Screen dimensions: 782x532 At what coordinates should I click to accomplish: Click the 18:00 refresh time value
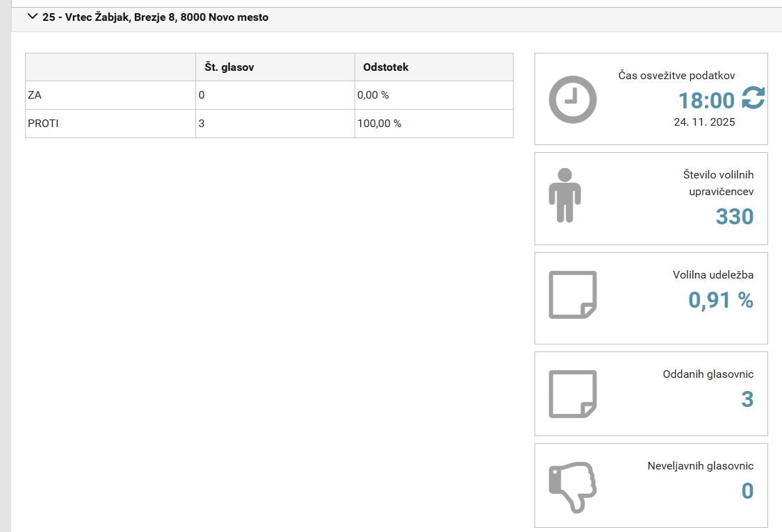(706, 101)
